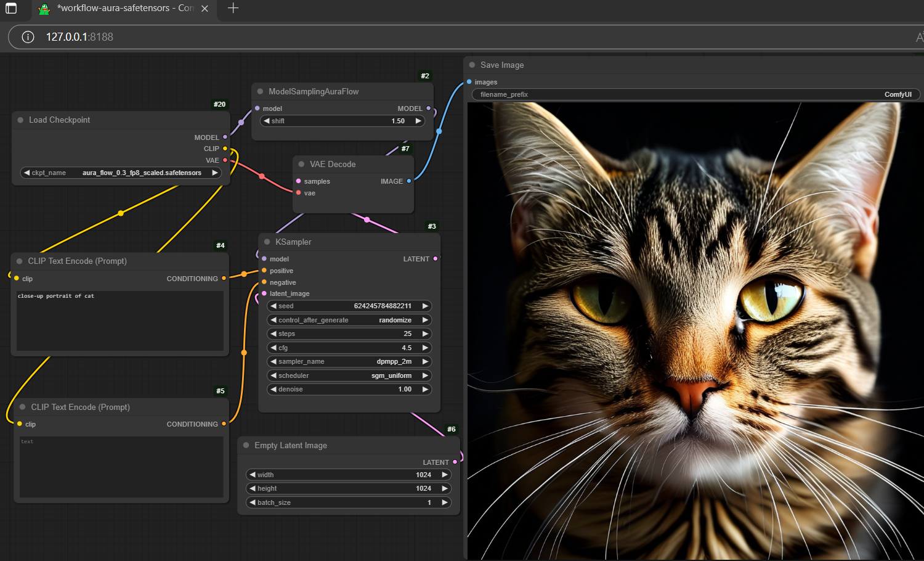
Task: Click the ModelSamplingAuraFlow MODEL output socket
Action: click(x=429, y=109)
